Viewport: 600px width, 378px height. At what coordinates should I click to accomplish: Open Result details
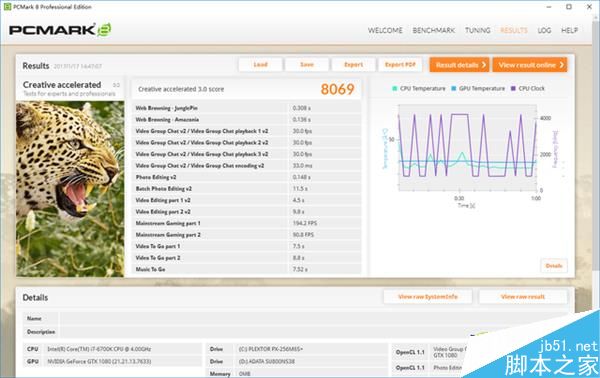click(459, 65)
